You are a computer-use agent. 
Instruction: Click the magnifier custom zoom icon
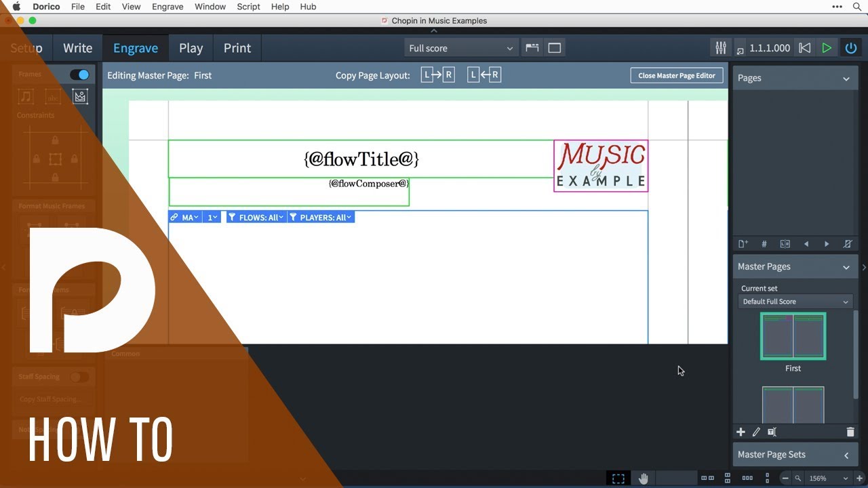pos(798,479)
